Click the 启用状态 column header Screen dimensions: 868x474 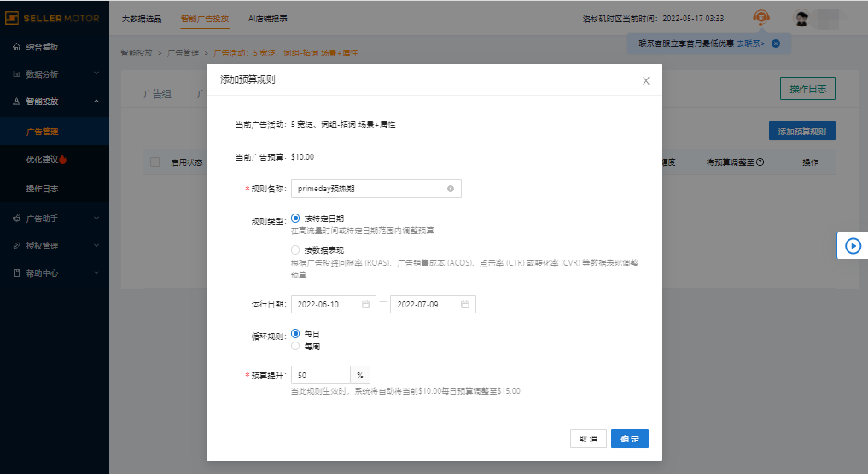(187, 162)
